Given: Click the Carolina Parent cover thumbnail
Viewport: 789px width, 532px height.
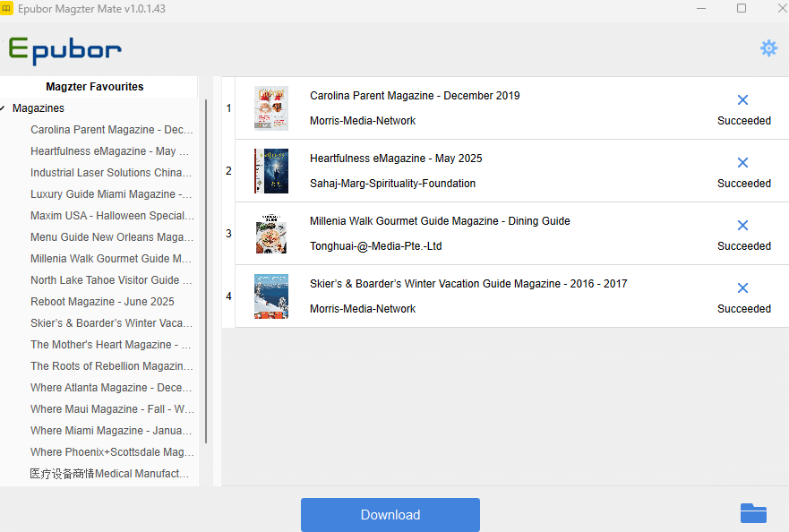Looking at the screenshot, I should 270,108.
